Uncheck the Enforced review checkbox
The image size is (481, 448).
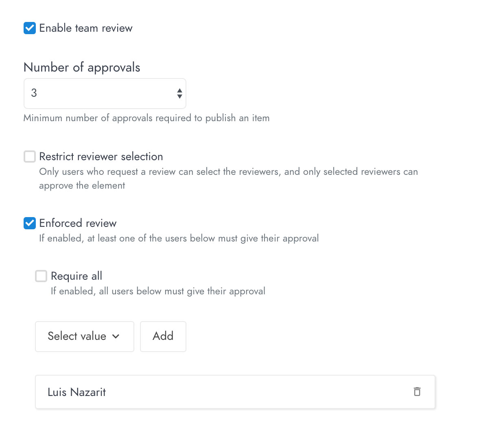(x=30, y=223)
